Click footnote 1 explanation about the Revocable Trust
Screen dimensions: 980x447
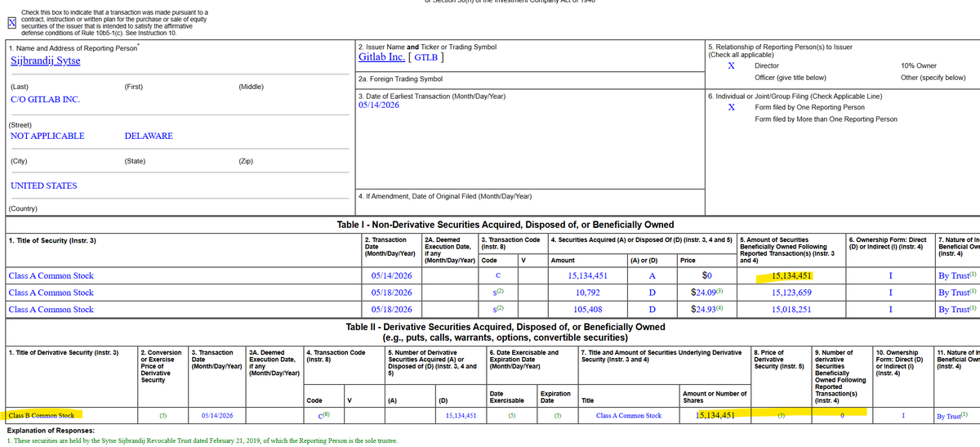[203, 441]
